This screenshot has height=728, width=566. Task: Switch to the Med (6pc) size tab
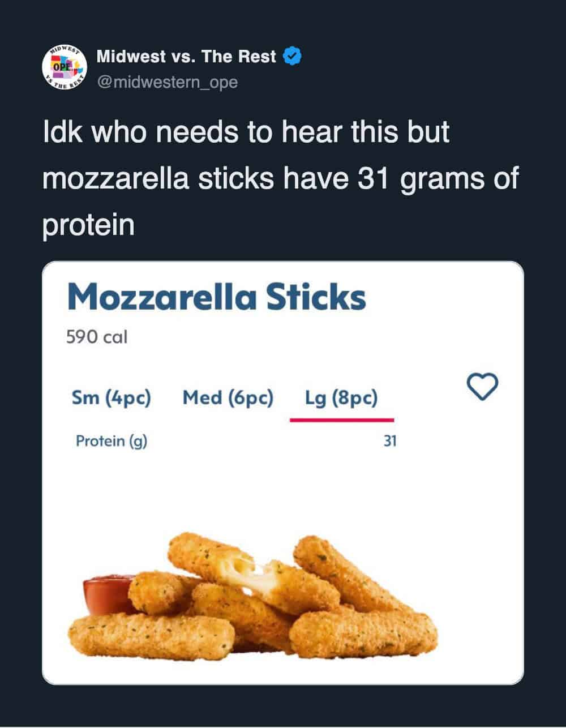228,398
